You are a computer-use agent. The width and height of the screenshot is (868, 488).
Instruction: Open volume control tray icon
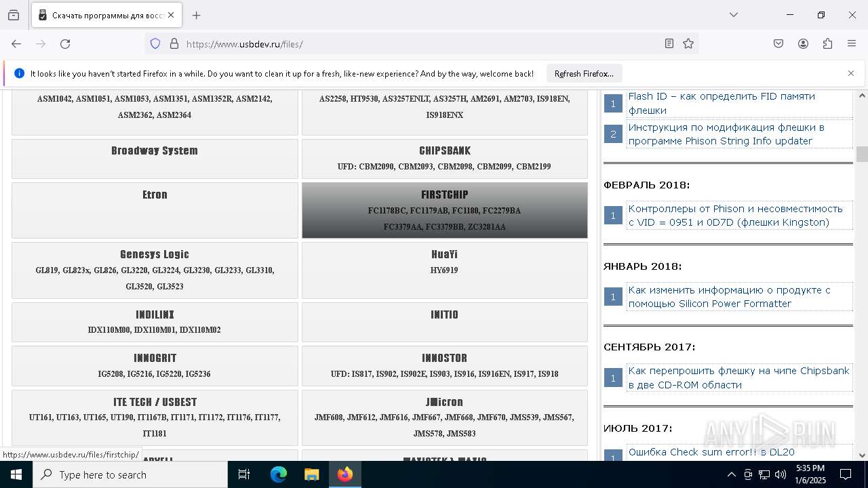[x=781, y=474]
